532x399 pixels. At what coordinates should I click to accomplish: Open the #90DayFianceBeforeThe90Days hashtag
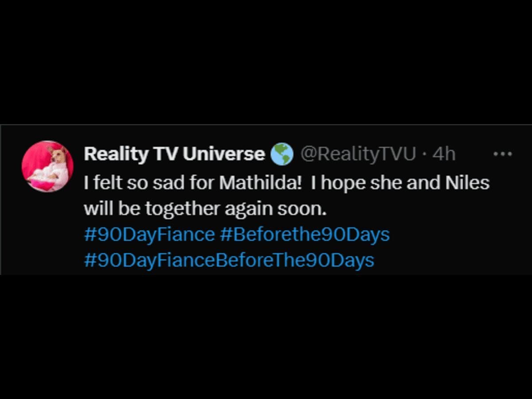pyautogui.click(x=229, y=261)
